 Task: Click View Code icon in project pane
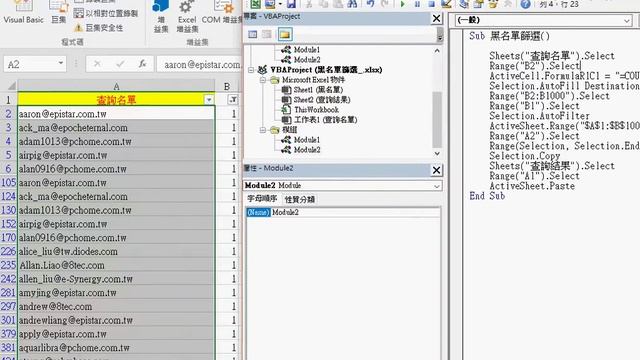(x=253, y=34)
